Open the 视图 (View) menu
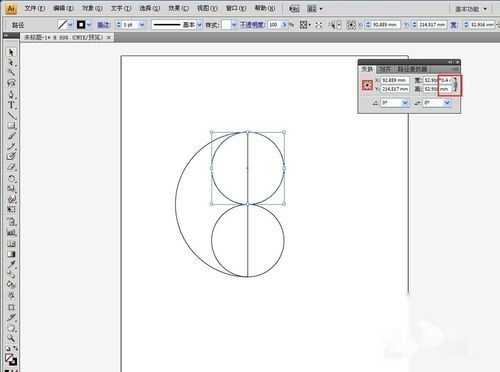The image size is (500, 372). click(207, 8)
